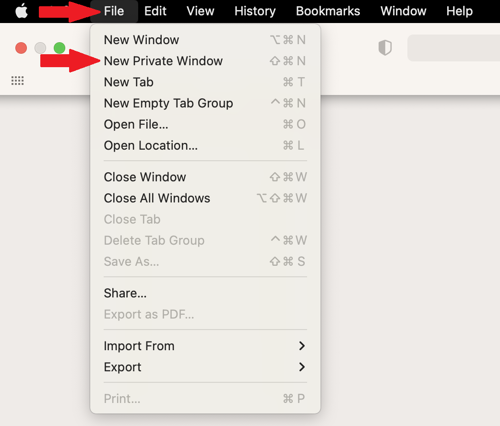Open the Apple menu logo
Image resolution: width=500 pixels, height=426 pixels.
tap(22, 11)
